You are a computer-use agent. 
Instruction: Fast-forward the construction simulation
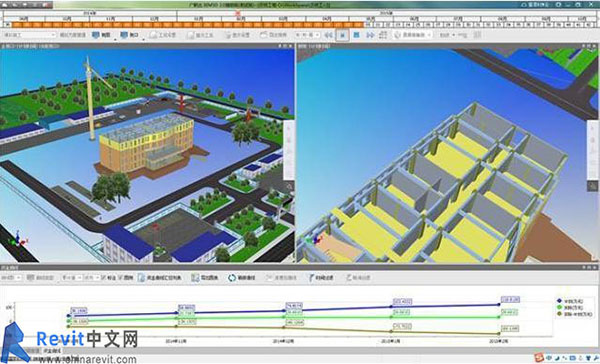click(x=370, y=35)
